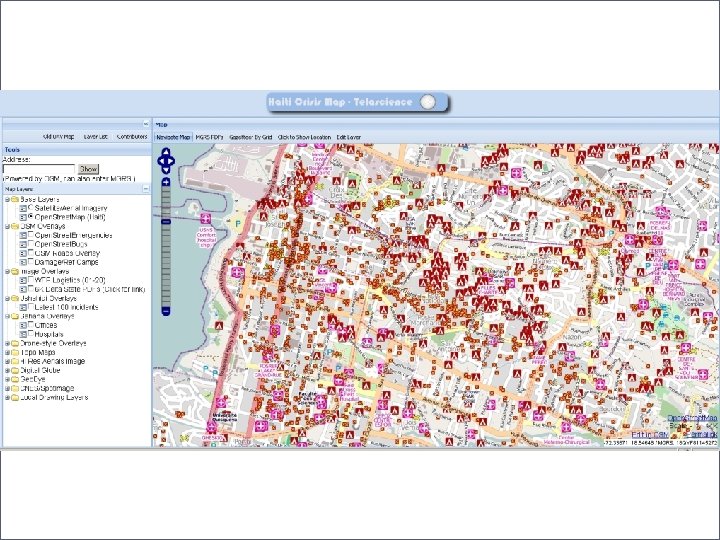This screenshot has height=540, width=720.
Task: Collapse the Image Overlays tree node
Action: (7, 271)
